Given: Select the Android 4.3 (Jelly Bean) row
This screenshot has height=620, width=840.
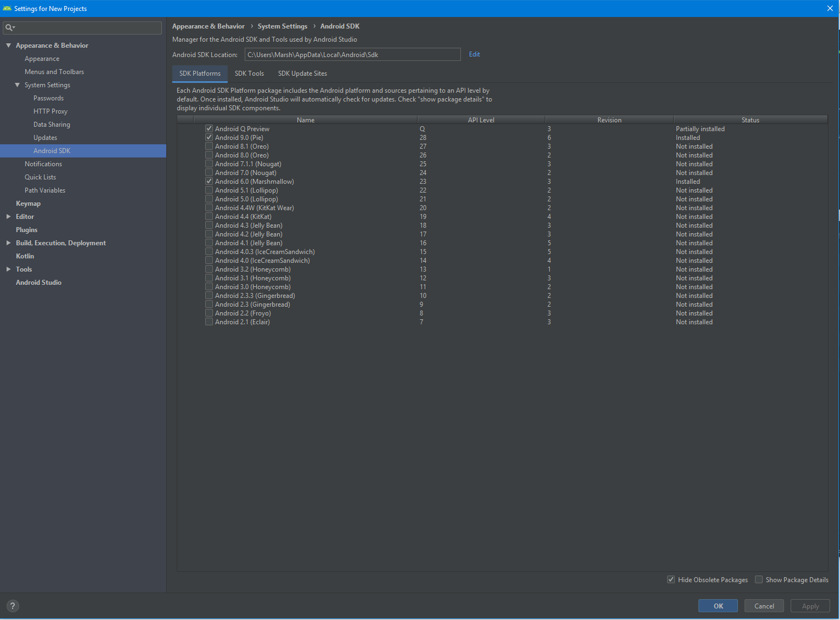Looking at the screenshot, I should pyautogui.click(x=502, y=225).
